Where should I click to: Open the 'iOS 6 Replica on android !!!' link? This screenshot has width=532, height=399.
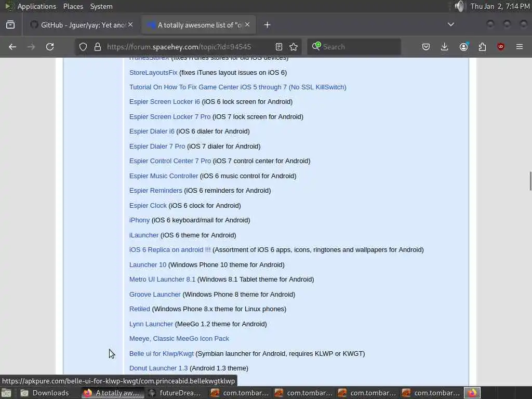pos(170,250)
